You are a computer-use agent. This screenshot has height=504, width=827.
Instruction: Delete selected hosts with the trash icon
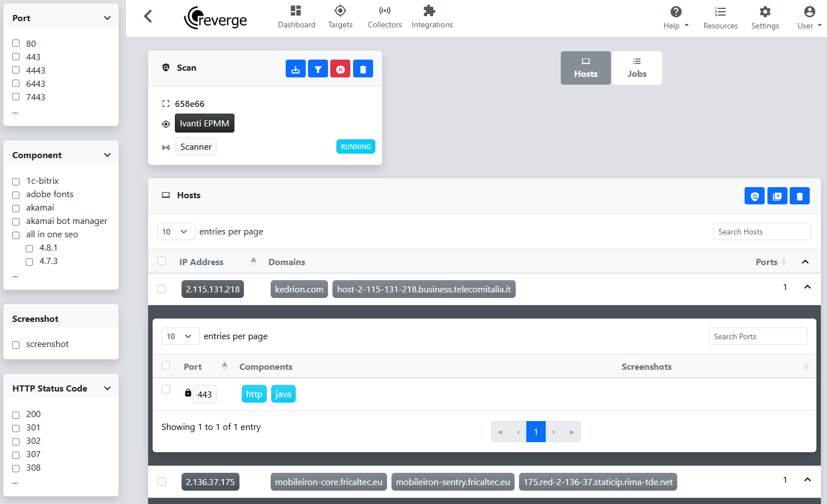coord(800,196)
